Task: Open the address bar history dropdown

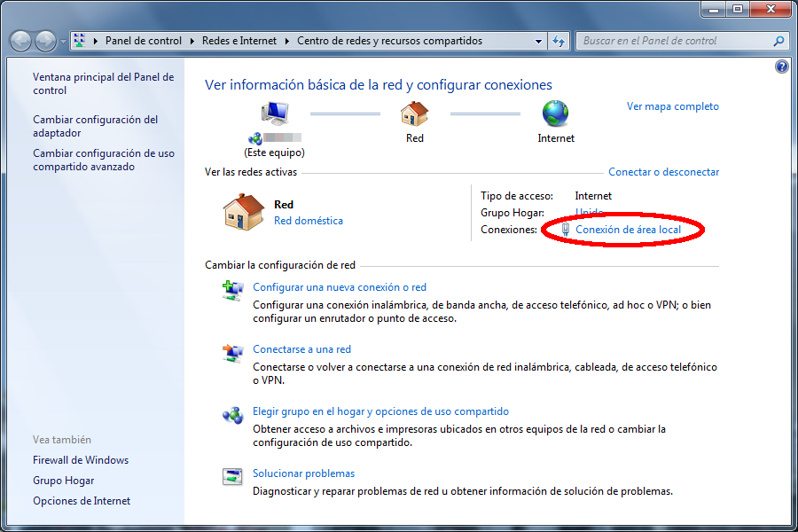Action: coord(538,42)
